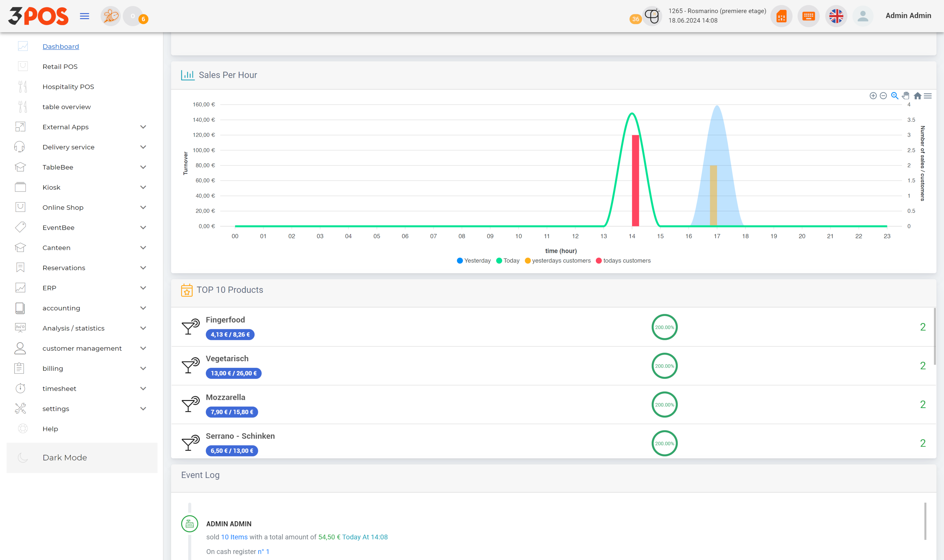Open the chart hamburger export menu
The image size is (944, 560).
click(x=928, y=96)
